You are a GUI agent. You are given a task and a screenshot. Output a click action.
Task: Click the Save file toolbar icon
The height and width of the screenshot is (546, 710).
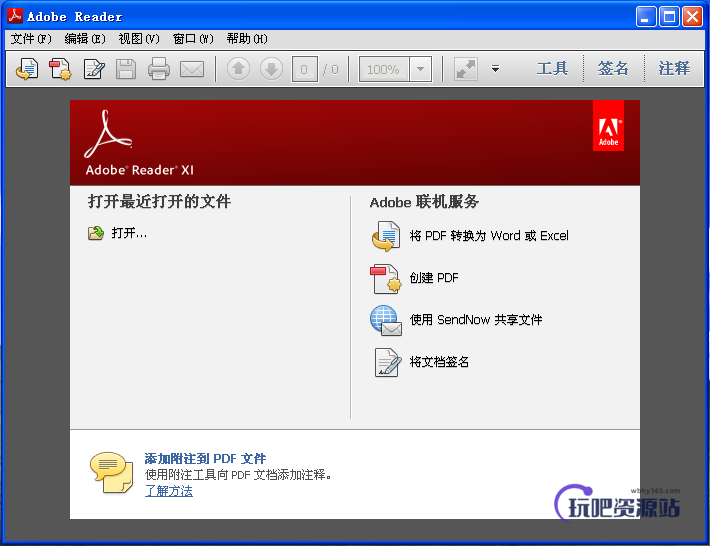126,69
